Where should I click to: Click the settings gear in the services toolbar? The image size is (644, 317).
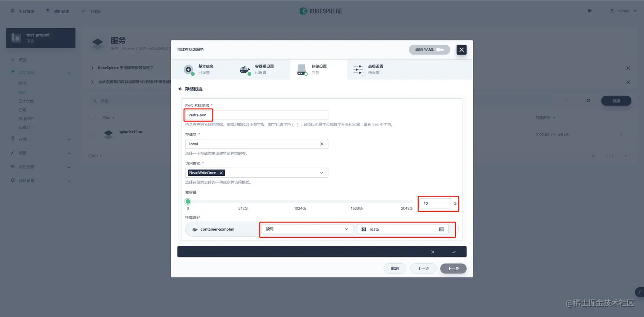click(x=588, y=101)
